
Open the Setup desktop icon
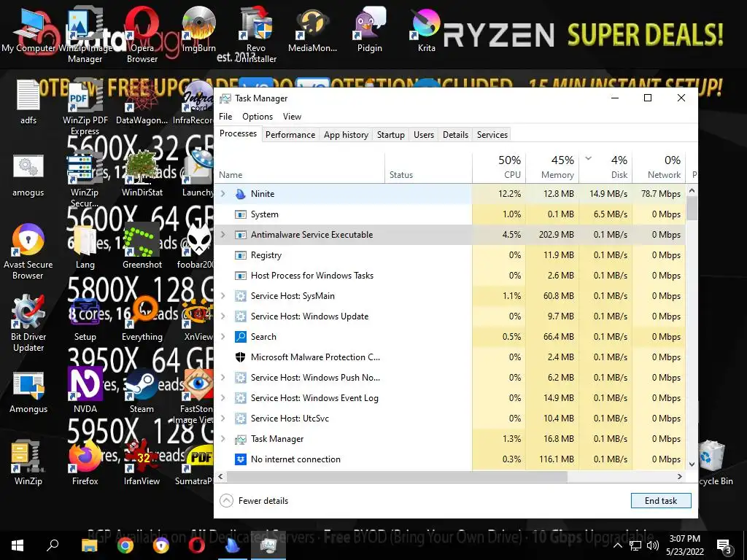click(85, 319)
